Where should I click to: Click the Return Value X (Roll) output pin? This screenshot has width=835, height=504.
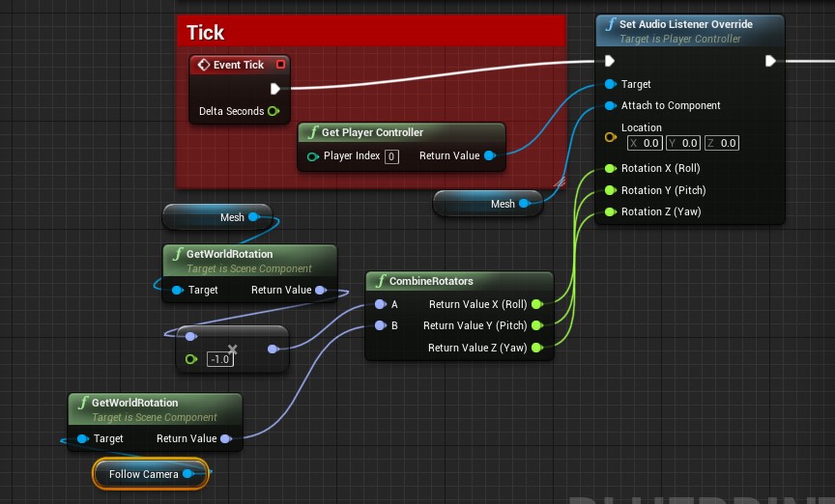(x=537, y=304)
